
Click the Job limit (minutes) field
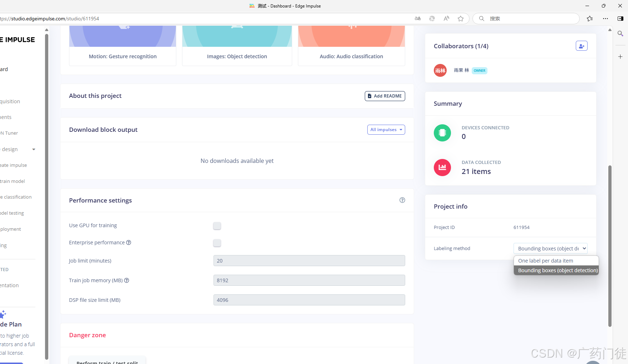click(x=309, y=261)
